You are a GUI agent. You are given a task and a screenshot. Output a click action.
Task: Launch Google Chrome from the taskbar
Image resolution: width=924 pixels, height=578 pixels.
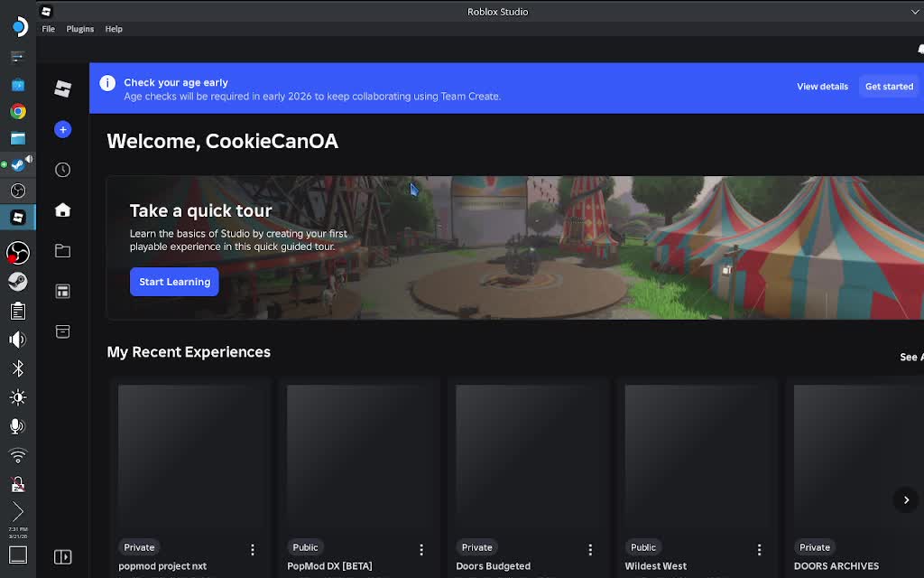19,111
